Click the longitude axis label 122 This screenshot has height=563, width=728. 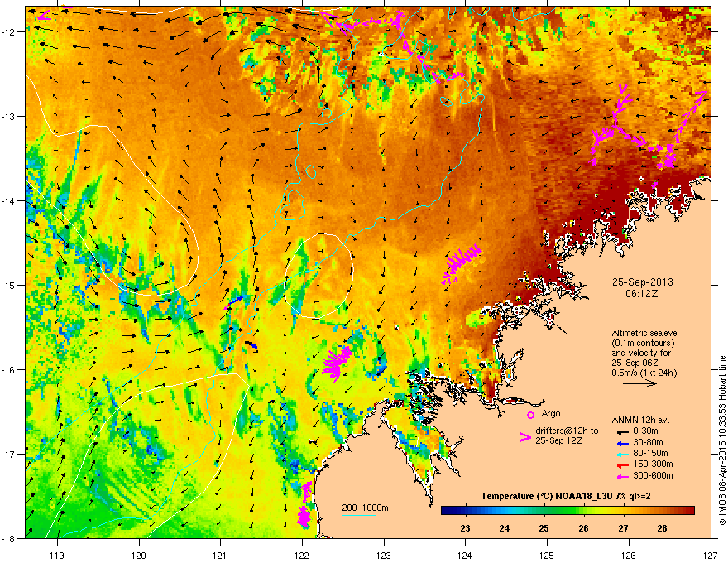pyautogui.click(x=302, y=555)
